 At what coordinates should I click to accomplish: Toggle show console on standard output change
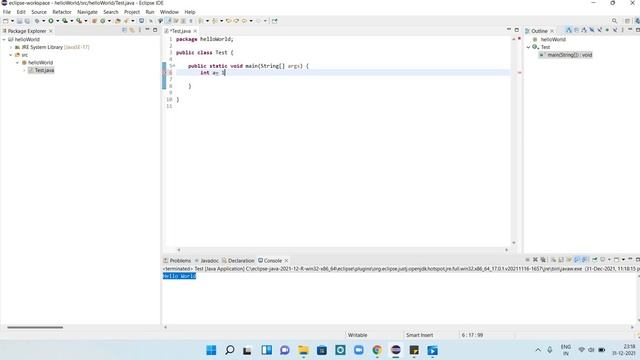576,260
